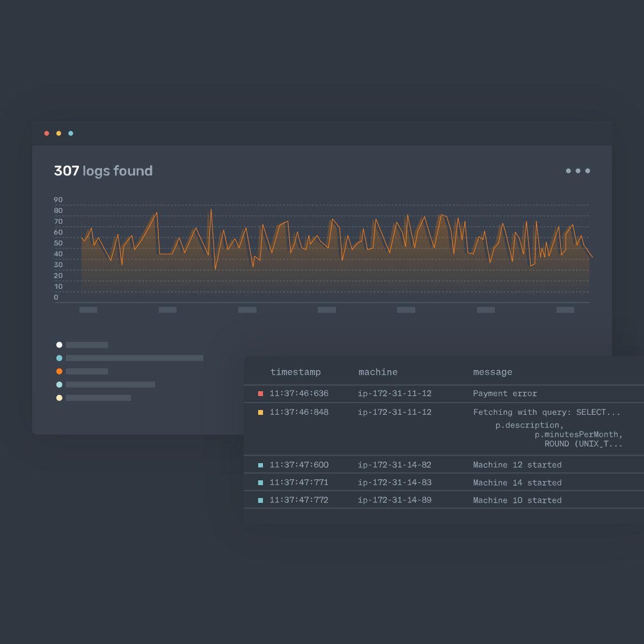Select the 11:37:47:600 timestamp

[x=299, y=465]
